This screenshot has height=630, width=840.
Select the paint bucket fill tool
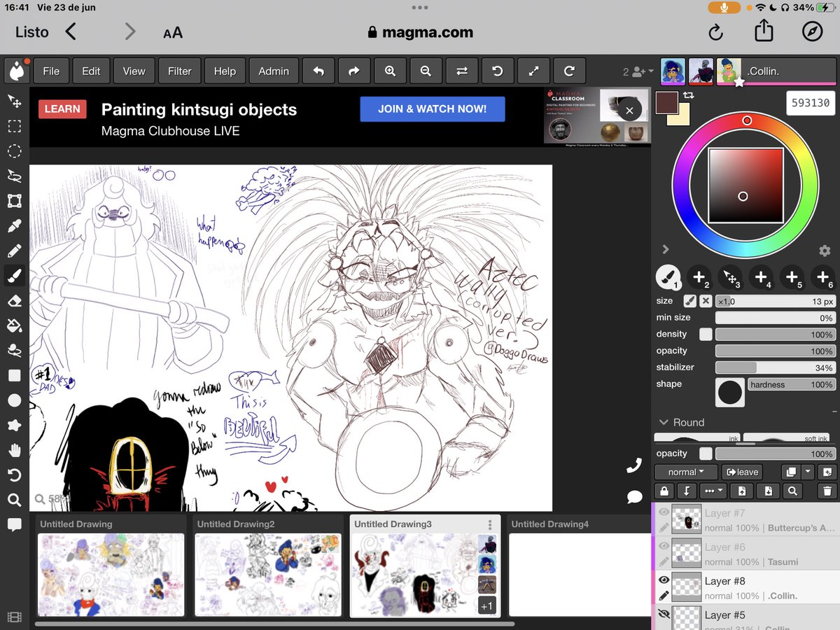click(14, 325)
